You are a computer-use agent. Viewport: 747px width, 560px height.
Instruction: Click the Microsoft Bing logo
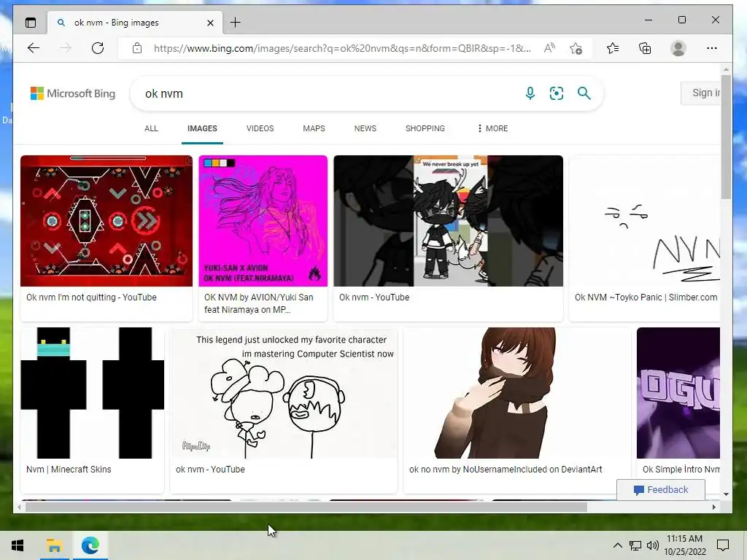click(x=73, y=93)
